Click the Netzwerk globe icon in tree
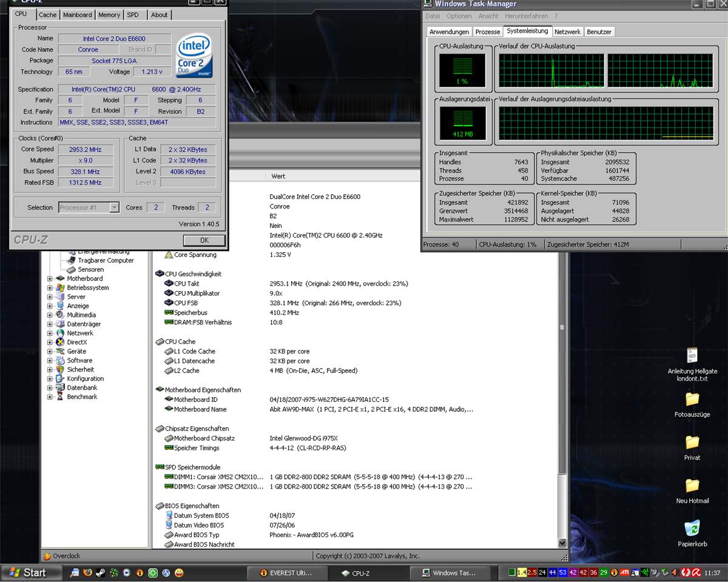Viewport: 728px width, 582px height. pos(60,333)
